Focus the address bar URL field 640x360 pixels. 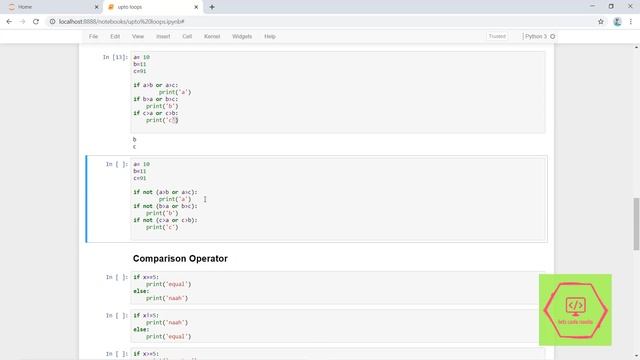tap(318, 22)
